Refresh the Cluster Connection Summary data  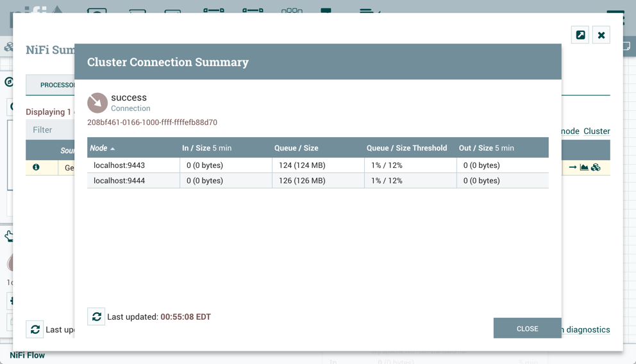click(96, 317)
